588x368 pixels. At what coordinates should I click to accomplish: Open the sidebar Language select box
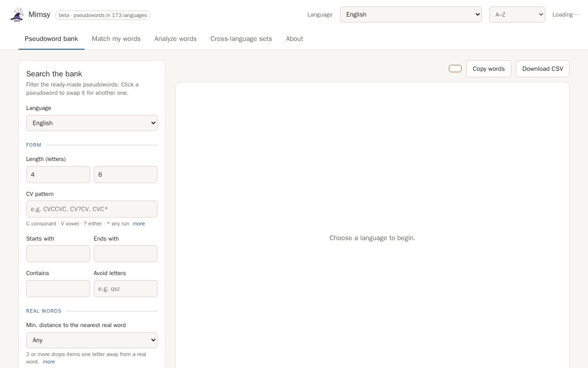coord(92,123)
